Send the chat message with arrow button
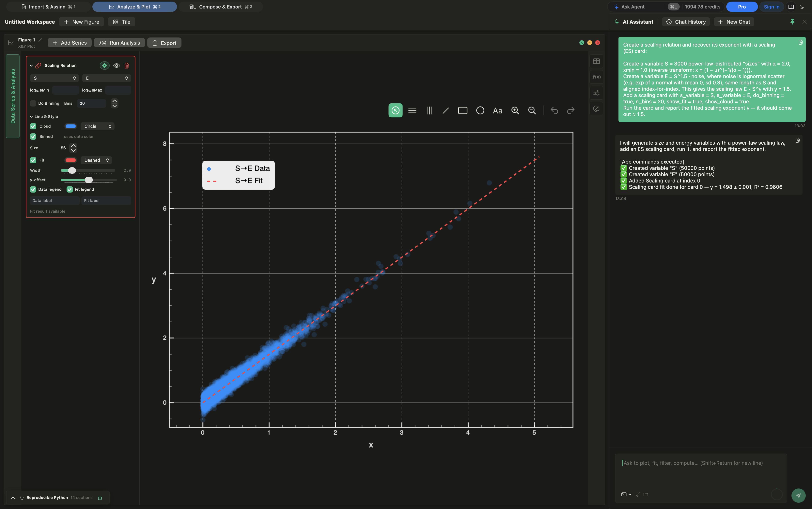This screenshot has height=509, width=812. (798, 495)
